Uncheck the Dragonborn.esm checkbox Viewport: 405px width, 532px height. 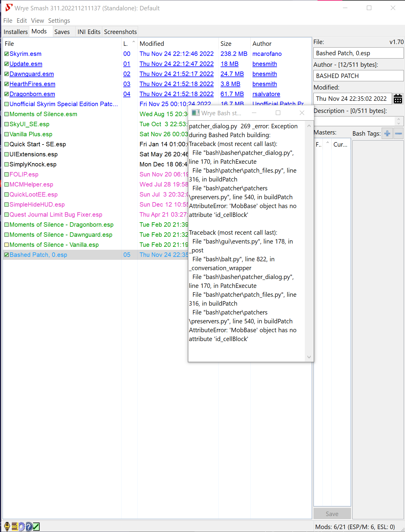7,94
